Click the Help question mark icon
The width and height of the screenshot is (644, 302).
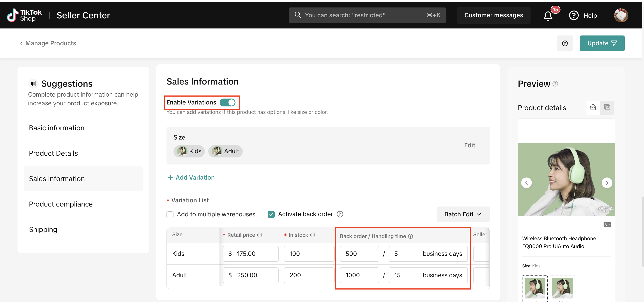573,16
